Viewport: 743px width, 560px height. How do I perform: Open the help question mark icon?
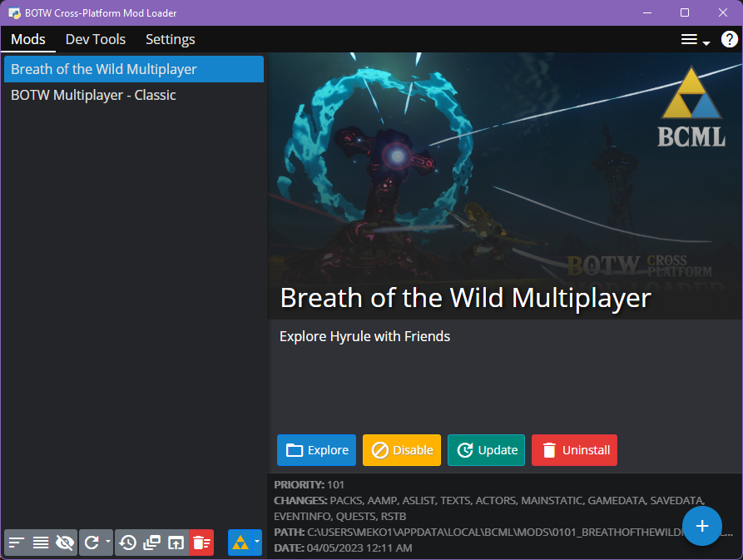point(729,39)
